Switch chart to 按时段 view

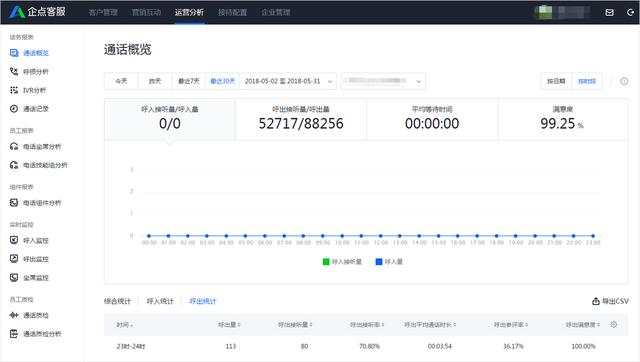(587, 81)
